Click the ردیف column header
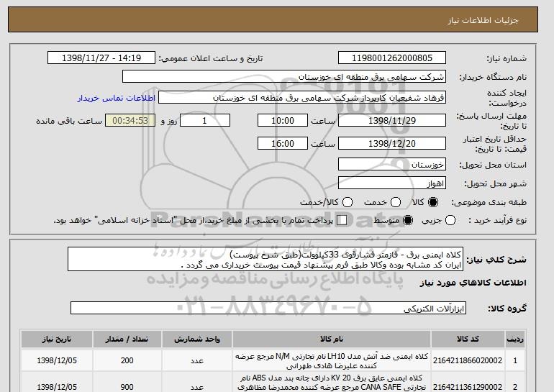 click(x=514, y=339)
